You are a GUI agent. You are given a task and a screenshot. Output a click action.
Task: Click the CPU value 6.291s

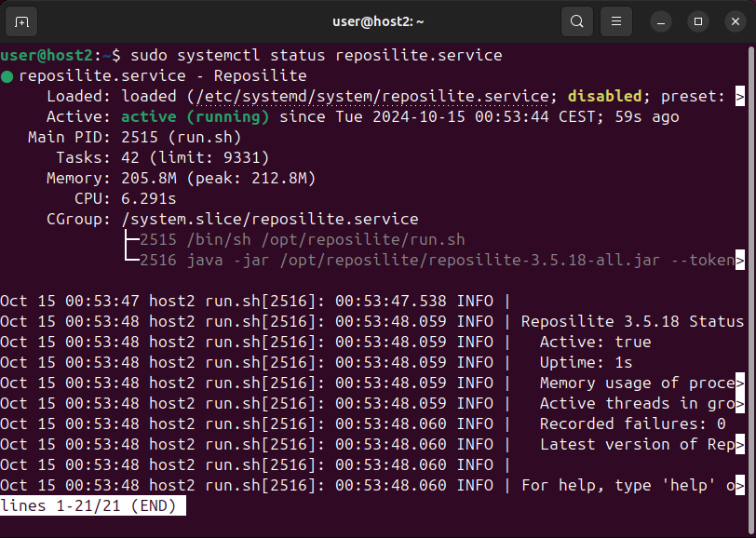point(149,198)
